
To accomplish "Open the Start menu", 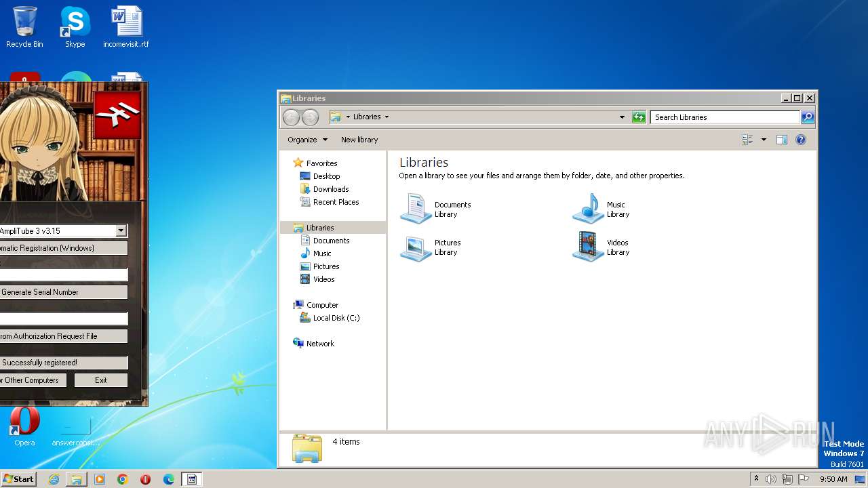I will [x=18, y=479].
